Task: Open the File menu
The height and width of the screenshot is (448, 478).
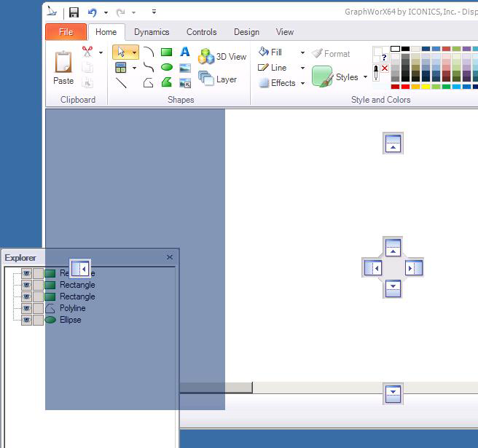Action: pos(66,32)
